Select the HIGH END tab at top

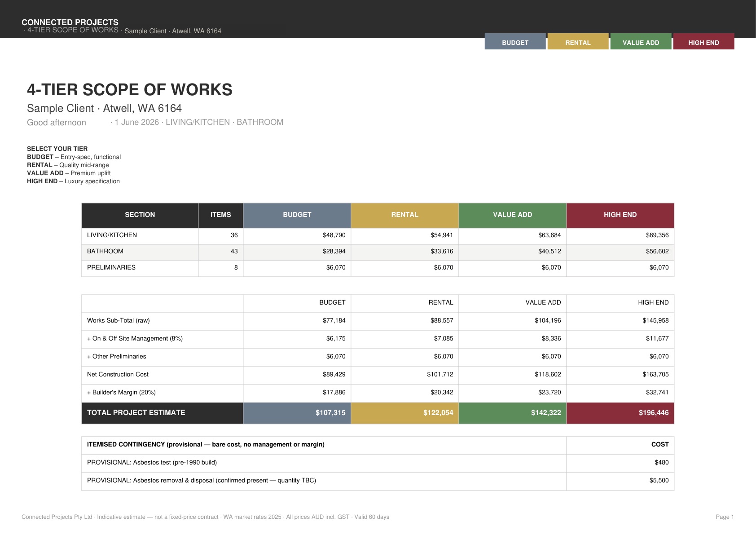(x=703, y=42)
